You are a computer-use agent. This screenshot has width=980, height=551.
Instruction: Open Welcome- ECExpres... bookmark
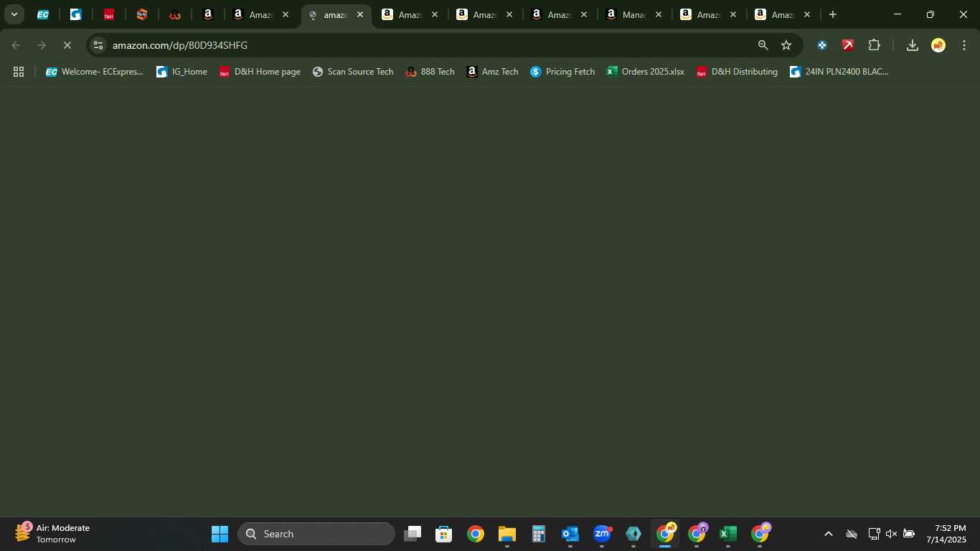[95, 72]
